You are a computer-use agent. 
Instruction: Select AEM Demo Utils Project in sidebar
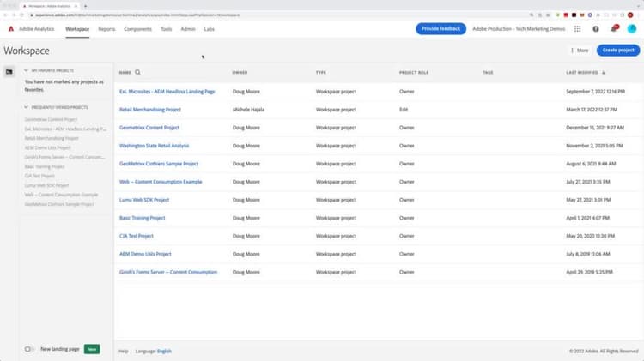(x=47, y=147)
